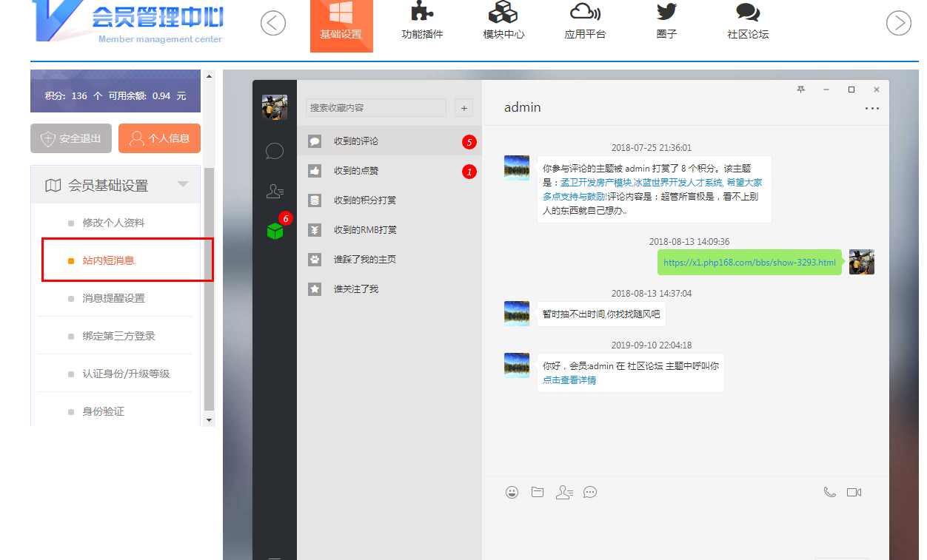Viewport: 927px width, 560px height.
Task: Open the contacts list icon in dark sidebar
Action: click(x=275, y=192)
